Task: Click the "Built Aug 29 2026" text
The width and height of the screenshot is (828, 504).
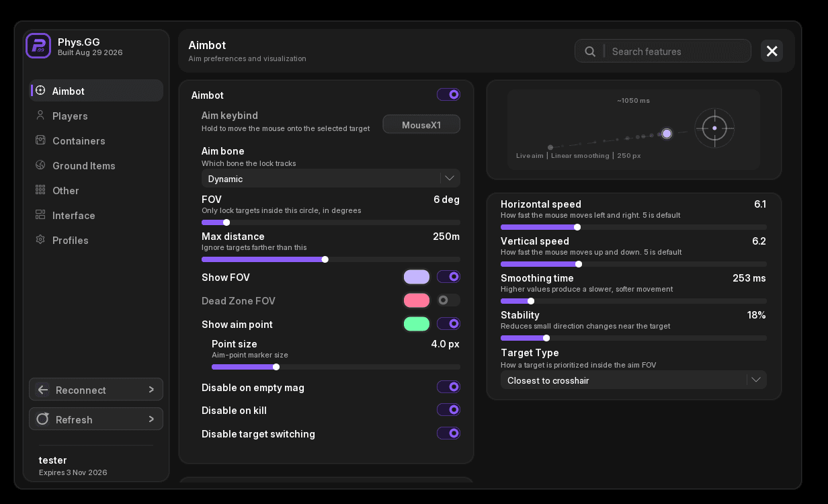Action: tap(90, 52)
